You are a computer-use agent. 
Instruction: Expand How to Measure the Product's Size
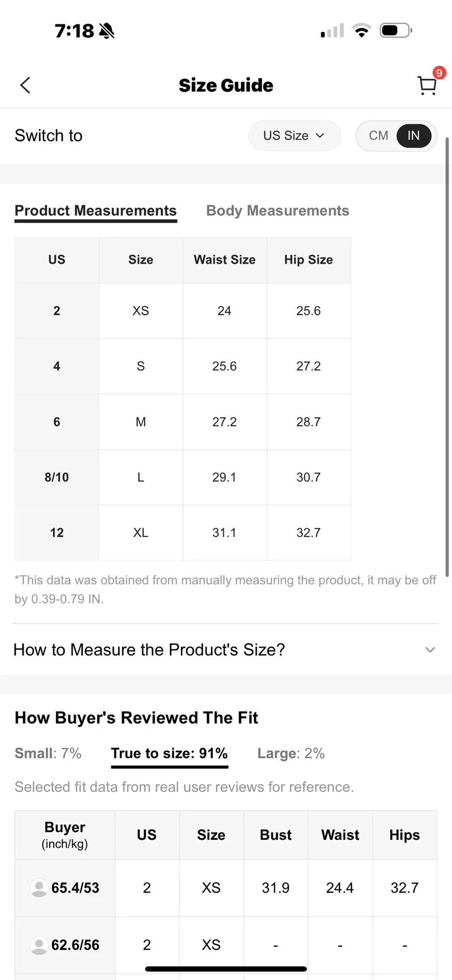tap(226, 649)
